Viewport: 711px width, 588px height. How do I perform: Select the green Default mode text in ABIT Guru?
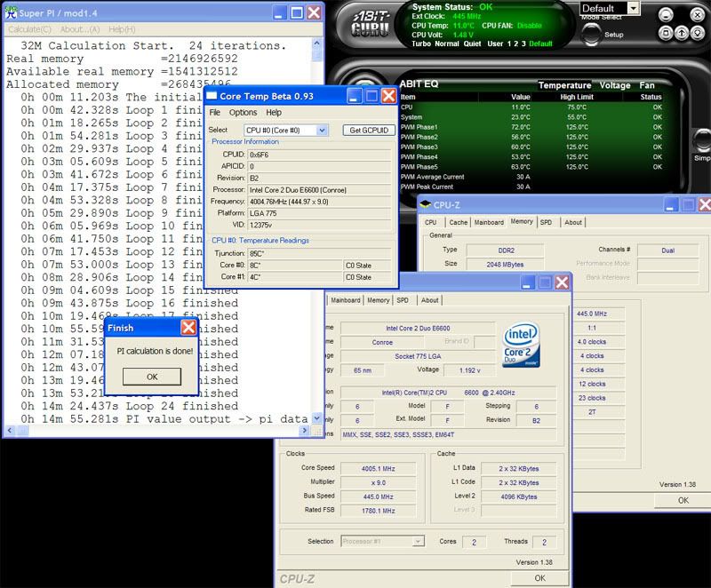click(x=540, y=44)
